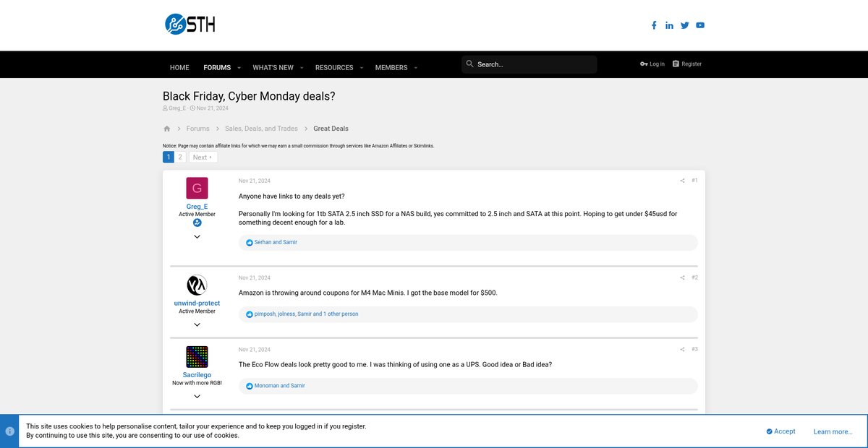Expand the Members menu arrow
The height and width of the screenshot is (448, 868).
point(415,68)
